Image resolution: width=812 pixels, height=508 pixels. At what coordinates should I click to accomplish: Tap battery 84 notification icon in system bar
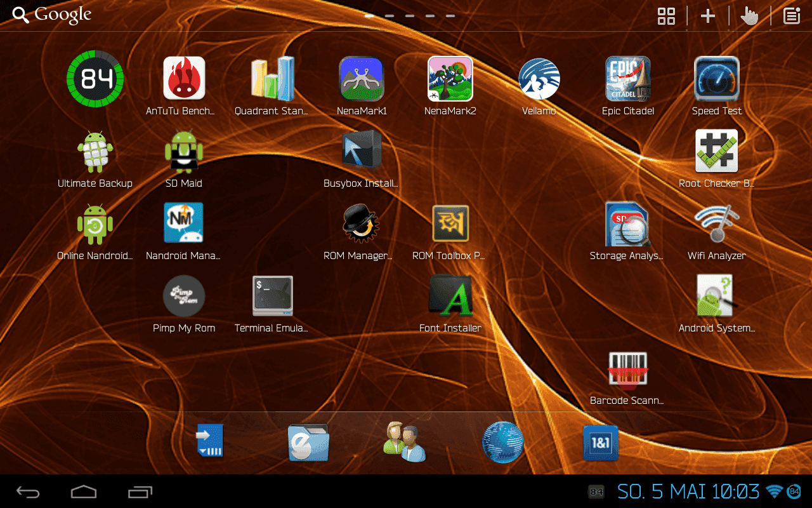(596, 491)
